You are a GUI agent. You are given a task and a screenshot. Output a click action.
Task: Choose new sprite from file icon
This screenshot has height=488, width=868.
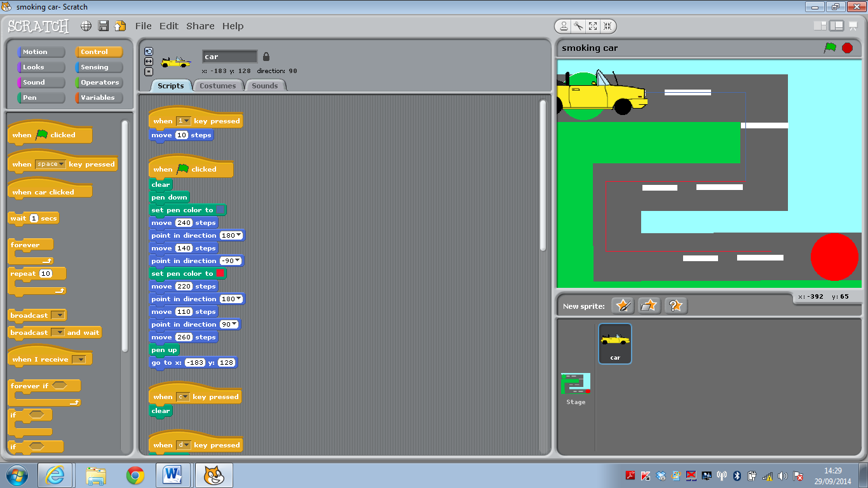[649, 306]
